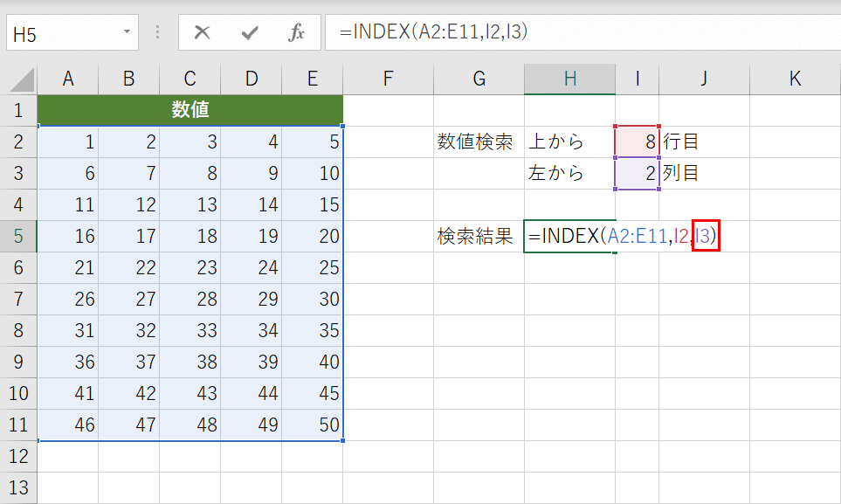Viewport: 841px width, 504px height.
Task: Select the 行目 text cell
Action: click(704, 142)
